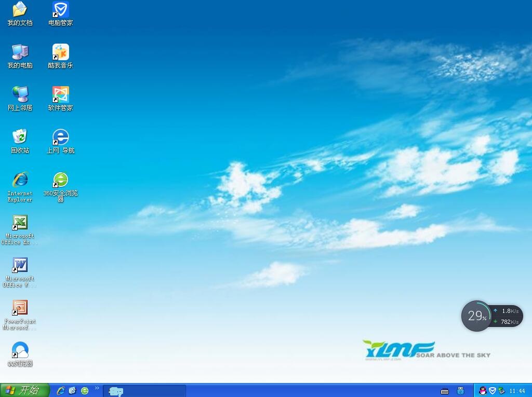This screenshot has width=532, height=397.
Task: Open 酷我音乐 music player shortcut
Action: (x=61, y=53)
